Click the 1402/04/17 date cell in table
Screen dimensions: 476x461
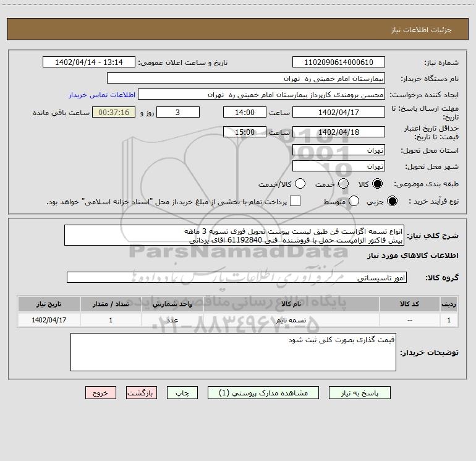[49, 320]
